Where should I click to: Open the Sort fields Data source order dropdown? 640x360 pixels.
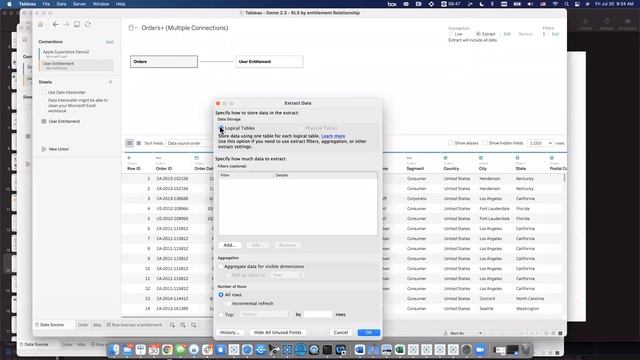[x=190, y=143]
